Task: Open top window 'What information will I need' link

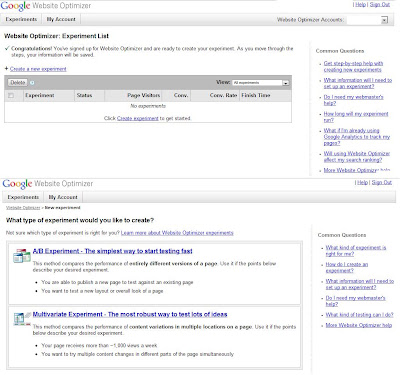Action: 358,83
